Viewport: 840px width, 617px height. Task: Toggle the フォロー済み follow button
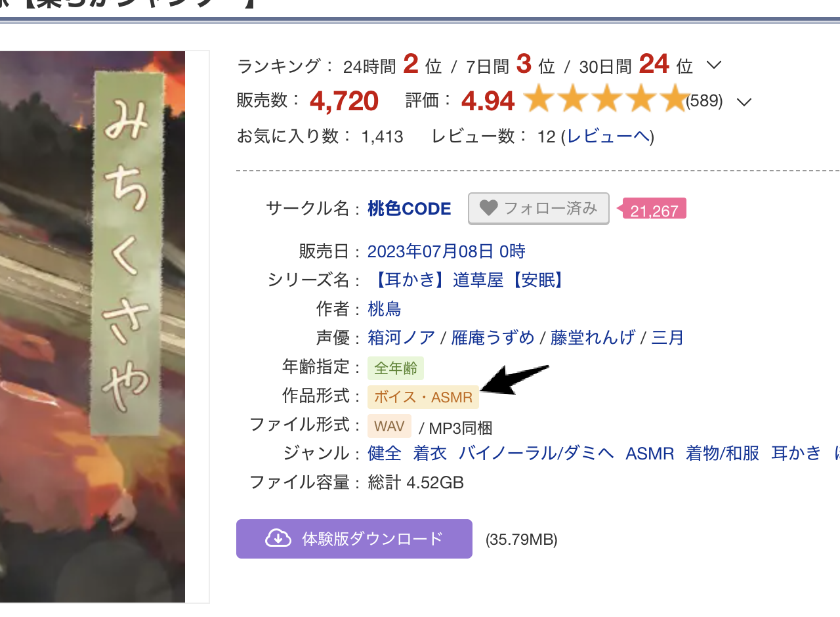click(x=539, y=208)
